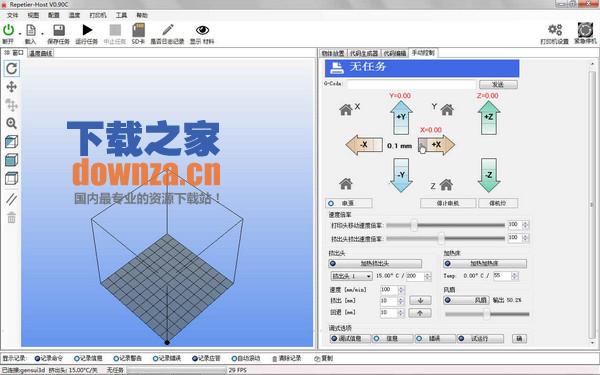Switch to the temperature curve tab
The width and height of the screenshot is (600, 375).
tap(41, 53)
